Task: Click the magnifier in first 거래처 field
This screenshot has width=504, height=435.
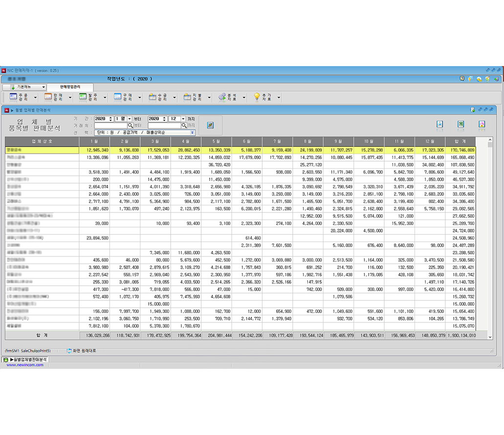Action: click(131, 126)
